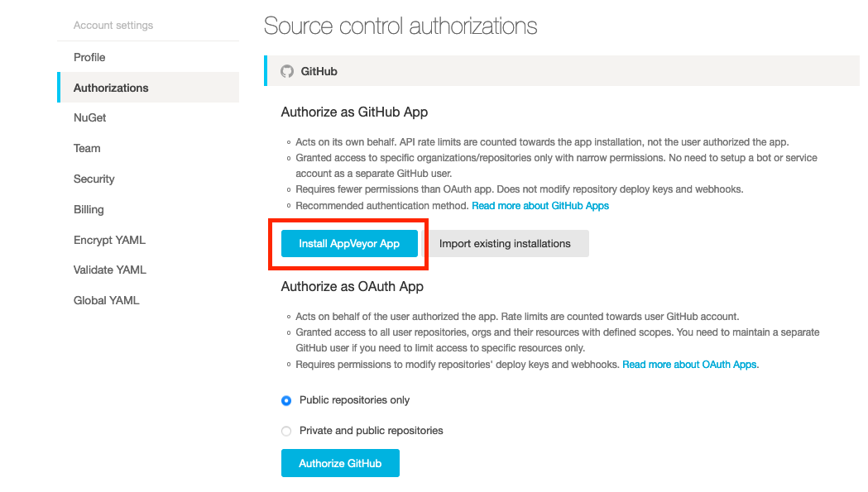868x492 pixels.
Task: Open Global YAML settings
Action: click(107, 300)
